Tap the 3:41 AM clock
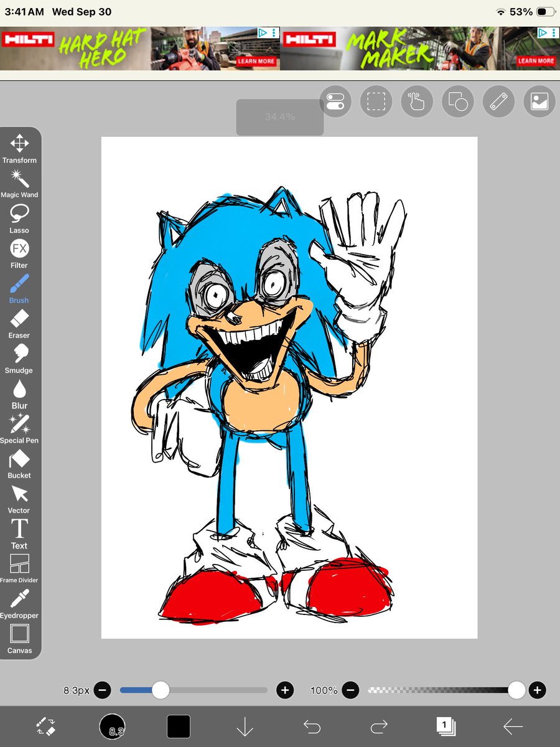560x747 pixels. (x=24, y=12)
